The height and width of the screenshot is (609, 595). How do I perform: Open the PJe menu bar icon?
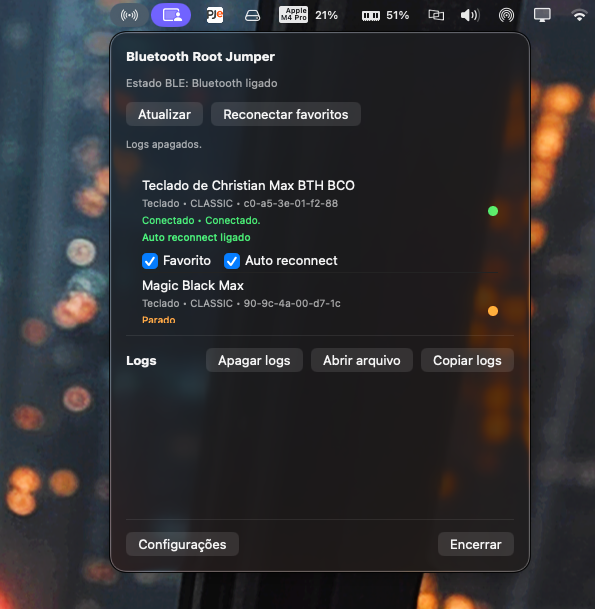tap(215, 15)
